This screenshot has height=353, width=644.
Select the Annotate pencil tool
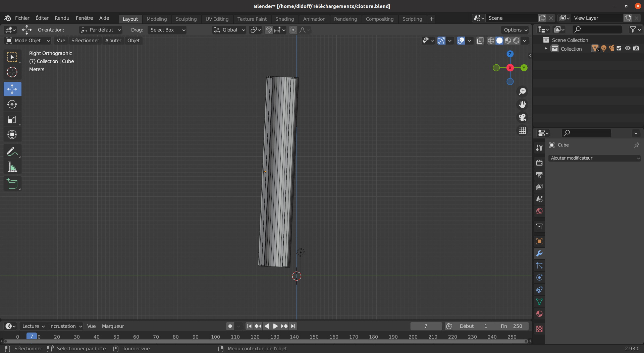click(12, 152)
